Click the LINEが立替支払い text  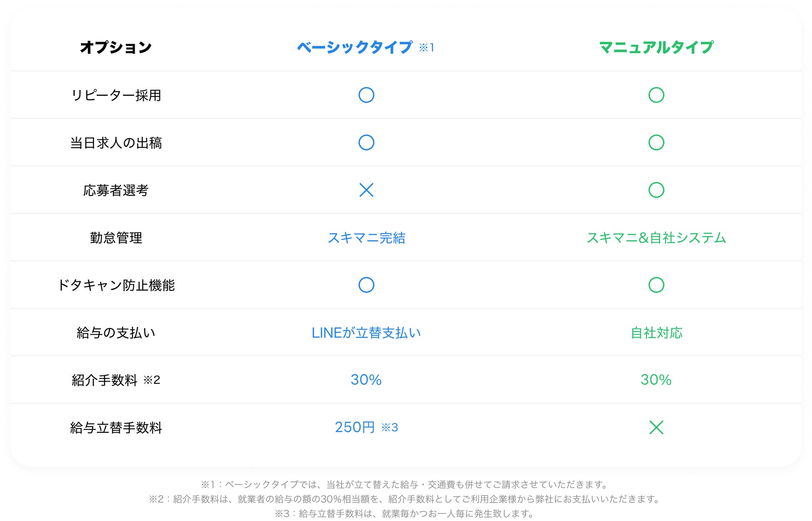click(366, 333)
